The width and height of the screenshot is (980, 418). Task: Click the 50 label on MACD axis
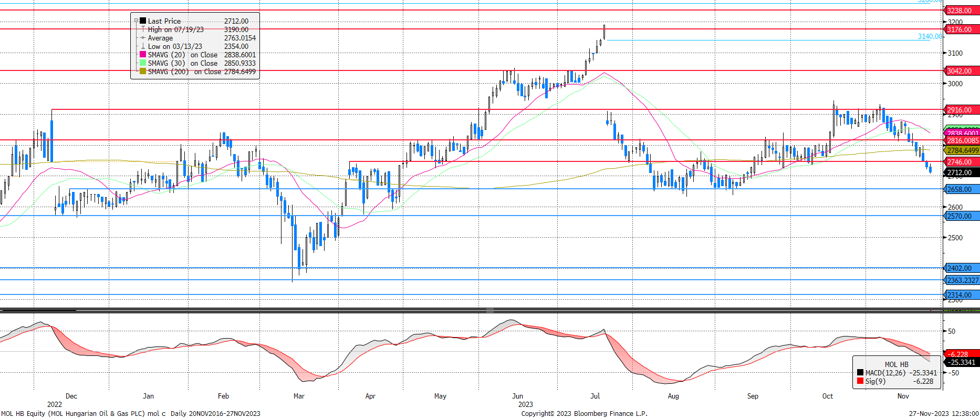click(x=952, y=331)
